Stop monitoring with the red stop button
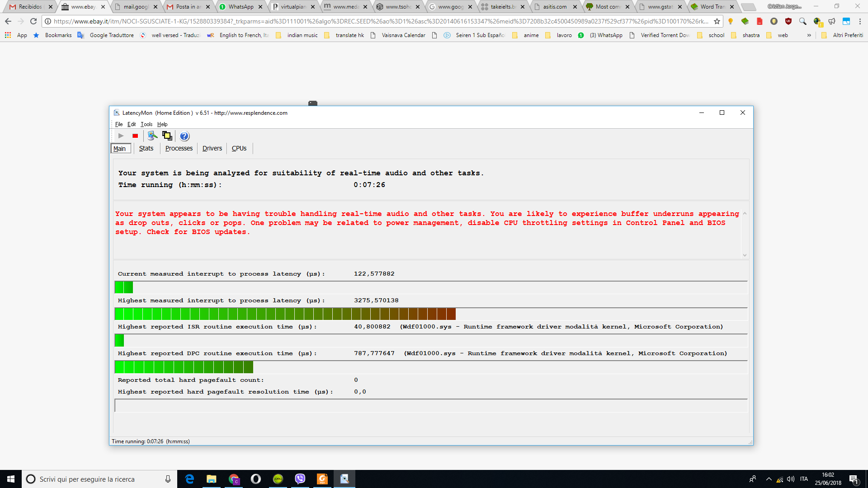Image resolution: width=868 pixels, height=488 pixels. pos(135,136)
